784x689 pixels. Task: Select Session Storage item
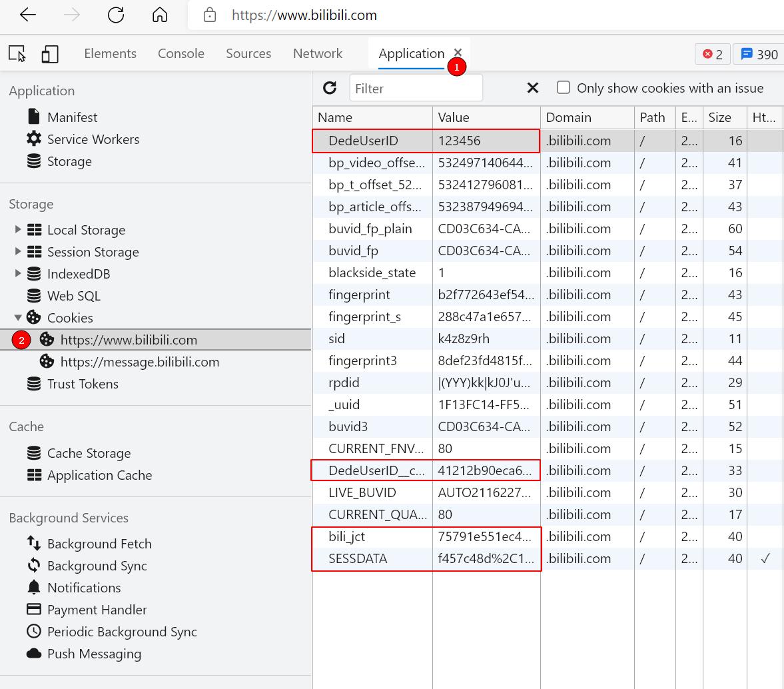coord(93,252)
